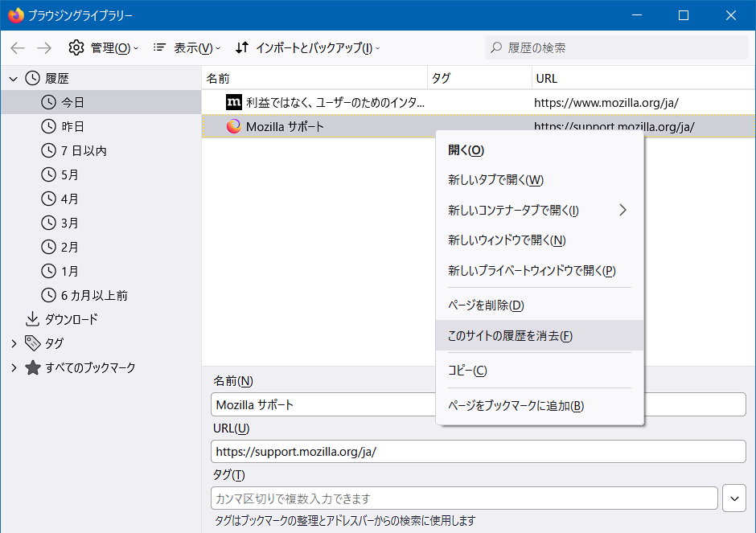Click the clock icon beside 4月
756x533 pixels.
point(48,199)
